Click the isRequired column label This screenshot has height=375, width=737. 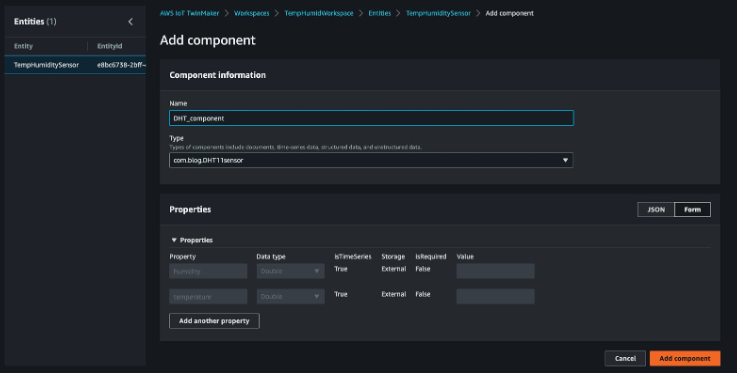431,257
